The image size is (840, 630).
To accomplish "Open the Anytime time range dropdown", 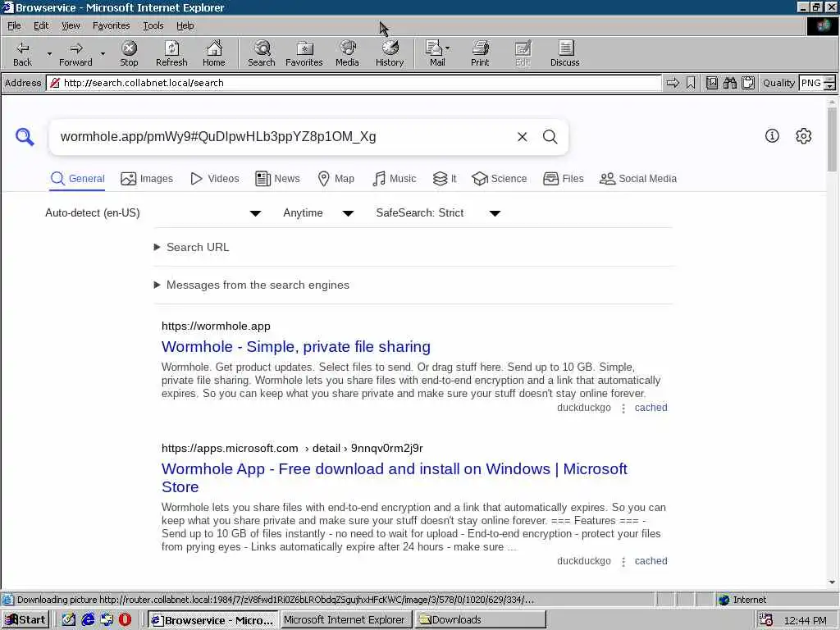I will [318, 213].
